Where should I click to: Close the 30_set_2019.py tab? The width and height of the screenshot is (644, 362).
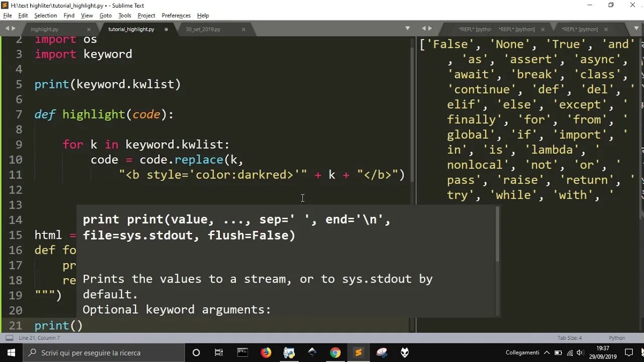point(244,29)
